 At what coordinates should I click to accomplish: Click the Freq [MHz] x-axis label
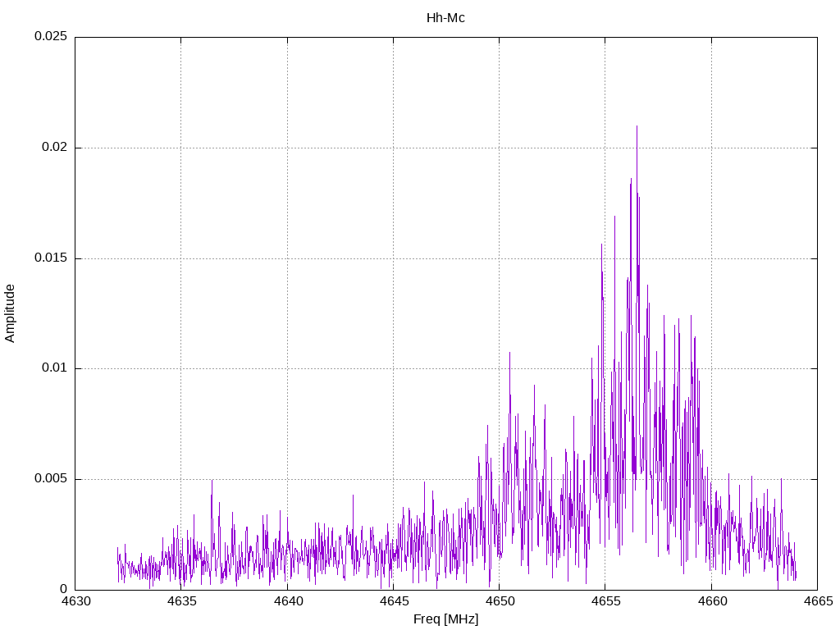[x=445, y=619]
